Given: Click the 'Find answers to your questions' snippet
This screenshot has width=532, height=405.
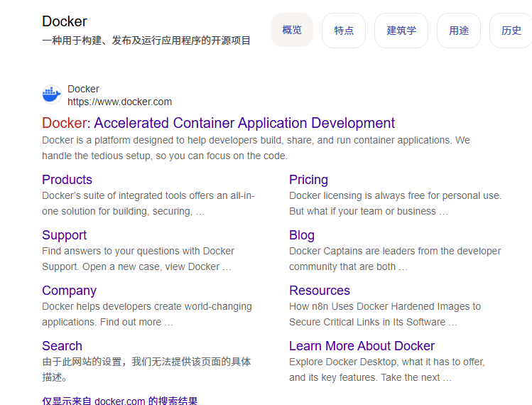Looking at the screenshot, I should [x=138, y=259].
